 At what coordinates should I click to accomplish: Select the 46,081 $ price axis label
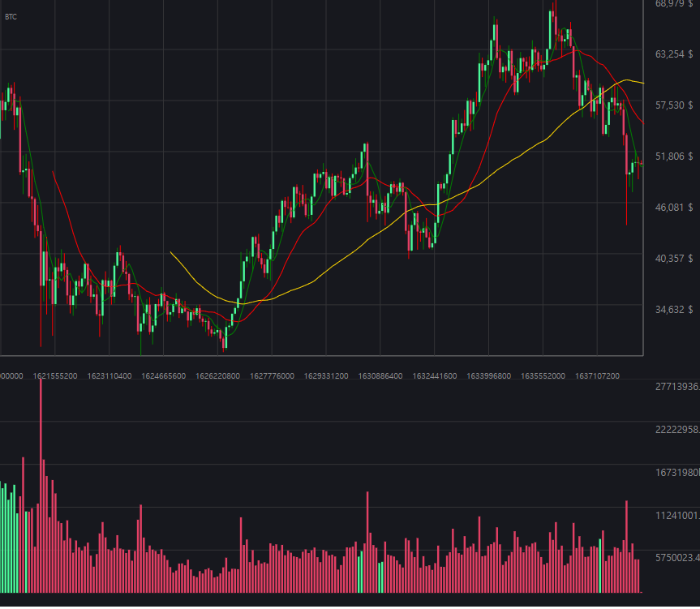[x=674, y=208]
